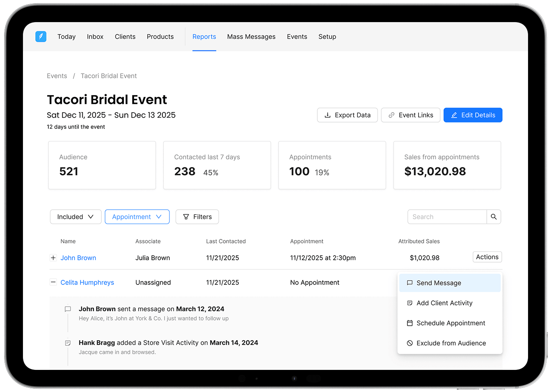
Task: Click message icon next to John Brown's sent message
Action: pyautogui.click(x=68, y=309)
